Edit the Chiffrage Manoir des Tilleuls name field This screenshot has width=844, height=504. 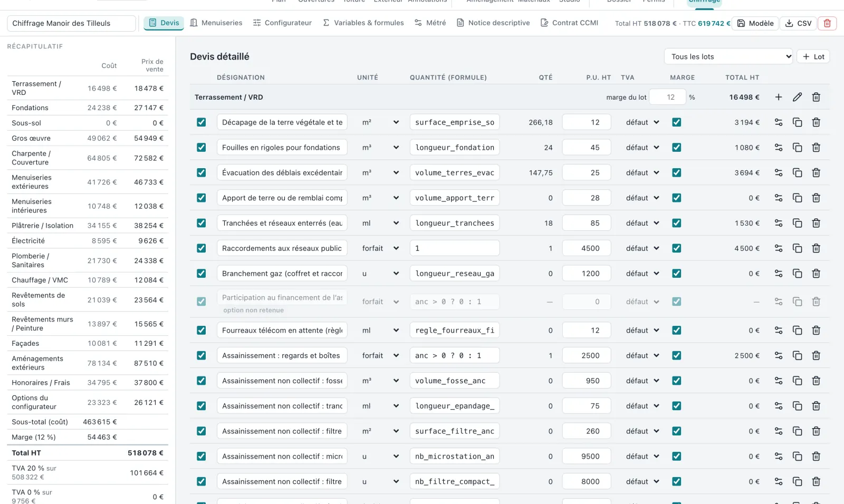(71, 23)
